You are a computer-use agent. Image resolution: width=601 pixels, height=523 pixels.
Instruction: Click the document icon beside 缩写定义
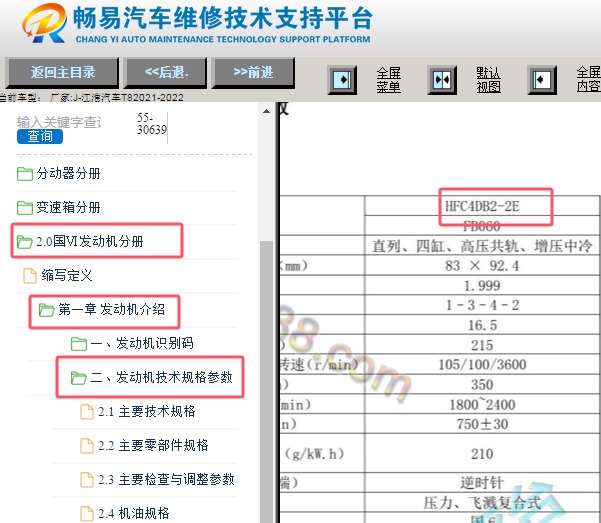(x=30, y=276)
